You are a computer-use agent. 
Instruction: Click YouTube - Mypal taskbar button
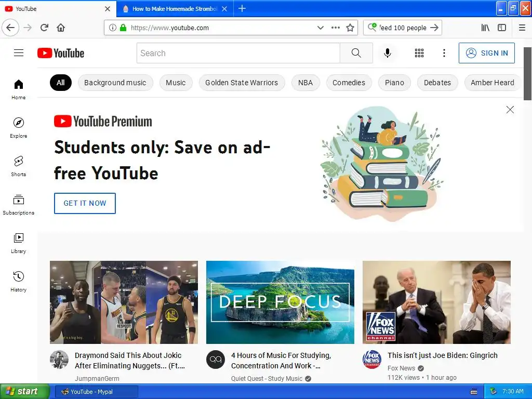(x=96, y=392)
